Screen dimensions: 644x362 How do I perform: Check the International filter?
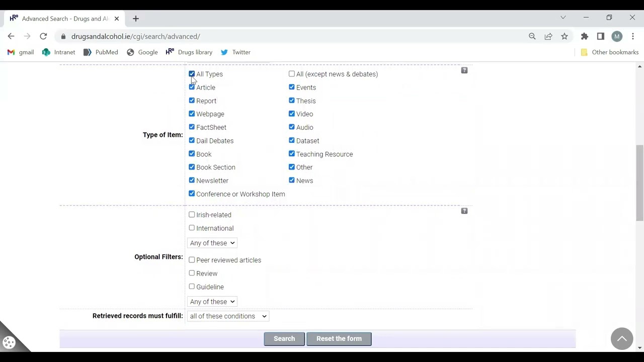tap(192, 228)
